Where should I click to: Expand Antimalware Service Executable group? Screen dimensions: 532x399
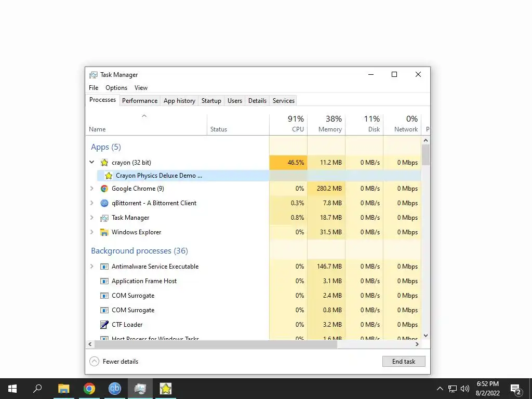91,267
